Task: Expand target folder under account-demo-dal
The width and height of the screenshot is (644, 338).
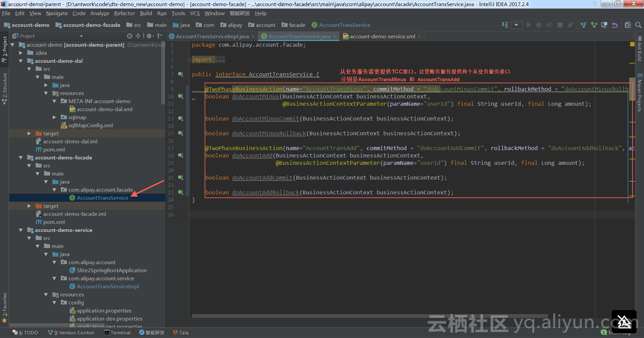Action: click(x=29, y=133)
